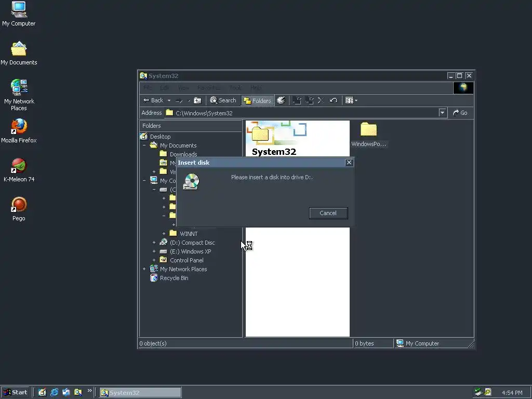532x399 pixels.
Task: Click the Recycle Bin tree icon
Action: point(154,278)
